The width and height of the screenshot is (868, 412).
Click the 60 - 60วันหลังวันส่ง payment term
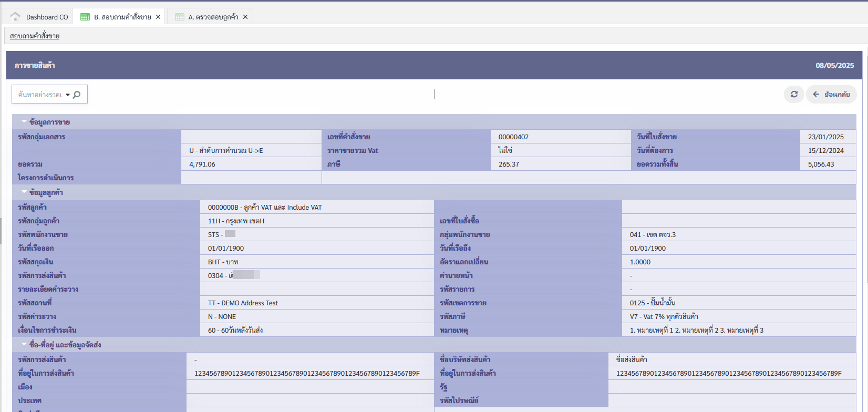tap(235, 330)
